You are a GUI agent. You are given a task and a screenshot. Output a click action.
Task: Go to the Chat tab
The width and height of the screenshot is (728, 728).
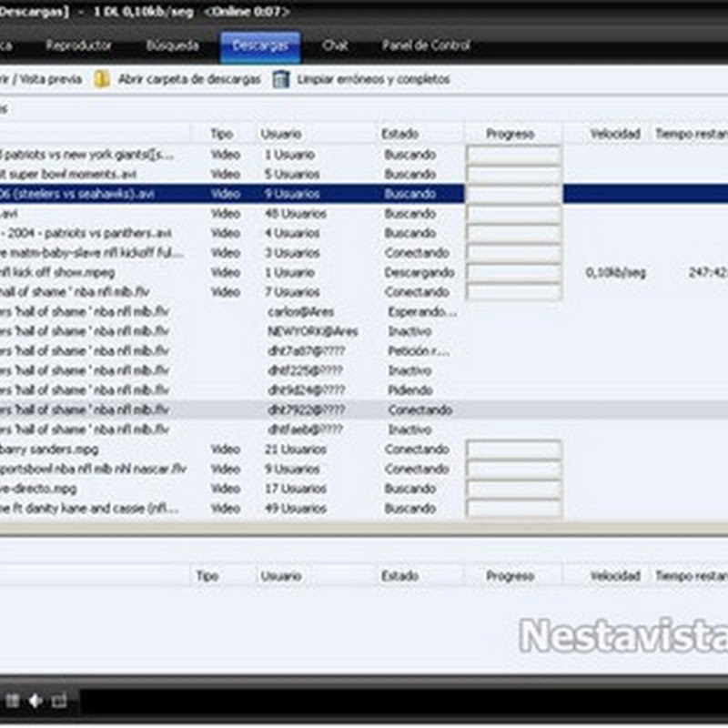pos(335,45)
